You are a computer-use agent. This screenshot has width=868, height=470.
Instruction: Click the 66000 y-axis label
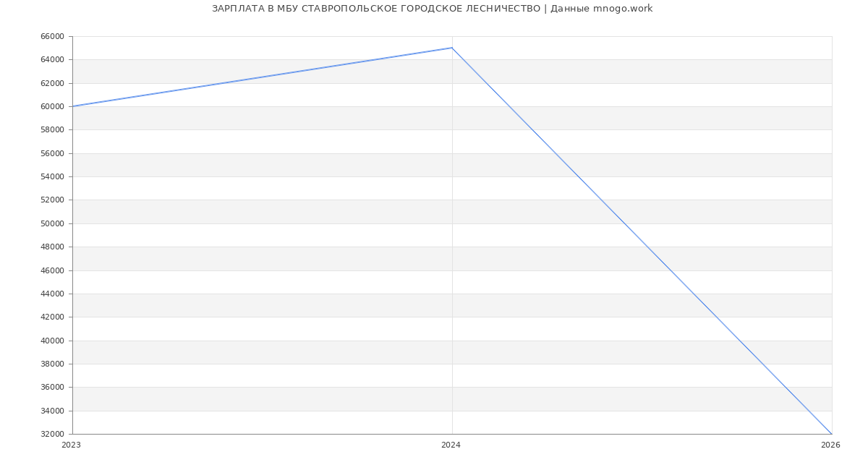[52, 36]
